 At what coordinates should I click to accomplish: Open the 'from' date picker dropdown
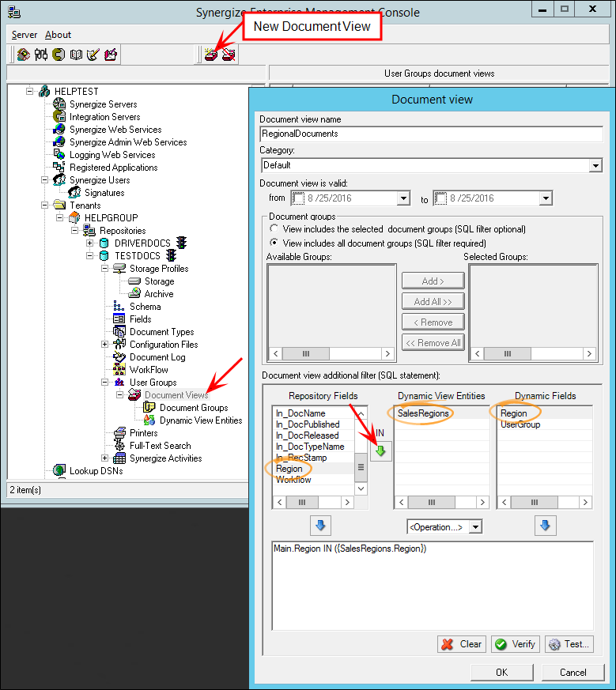pyautogui.click(x=402, y=198)
